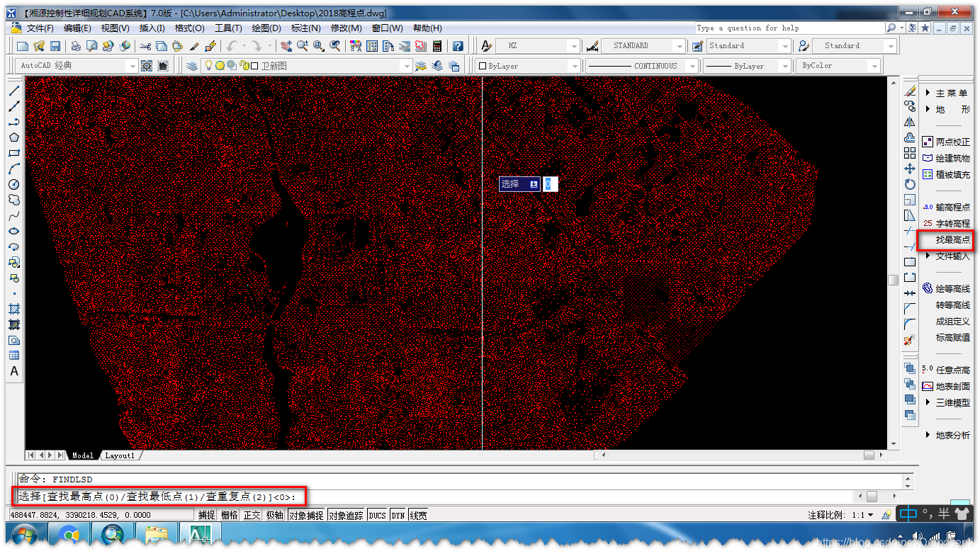This screenshot has width=980, height=556.
Task: Toggle DUCS in status bar
Action: point(377,516)
